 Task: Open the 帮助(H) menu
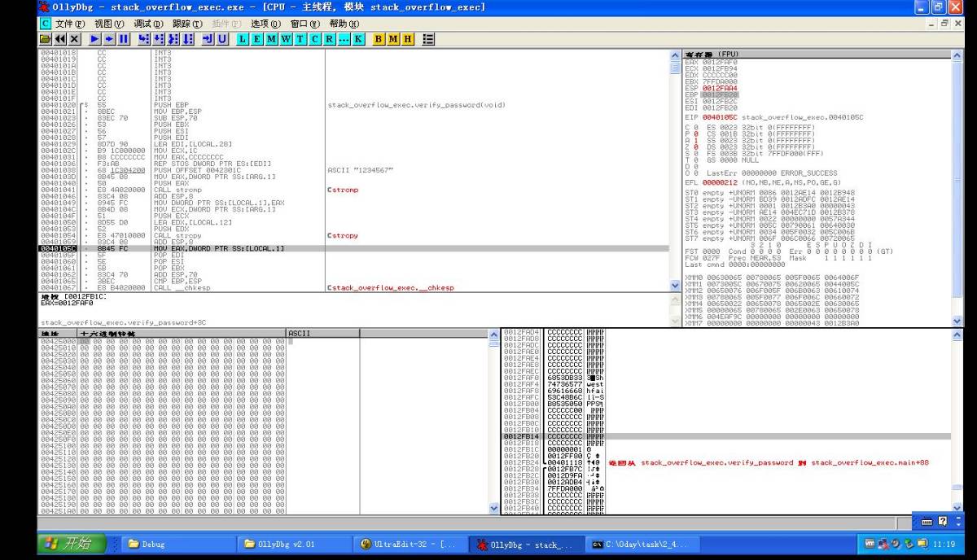345,24
